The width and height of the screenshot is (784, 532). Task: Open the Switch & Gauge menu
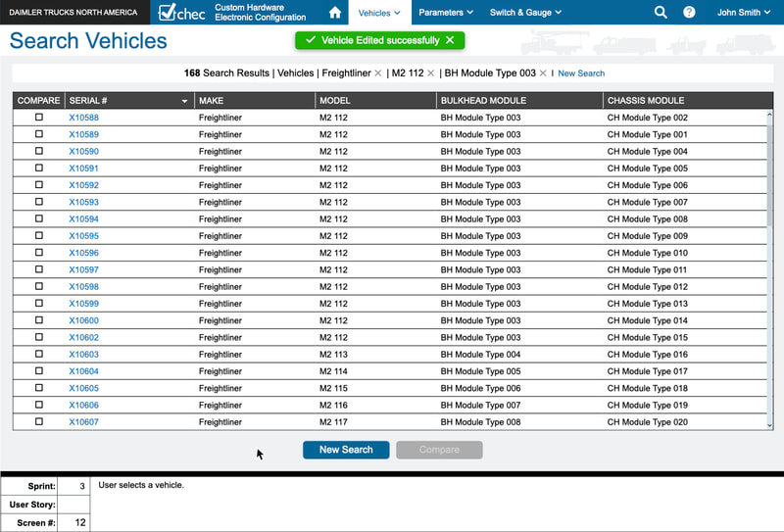(525, 13)
